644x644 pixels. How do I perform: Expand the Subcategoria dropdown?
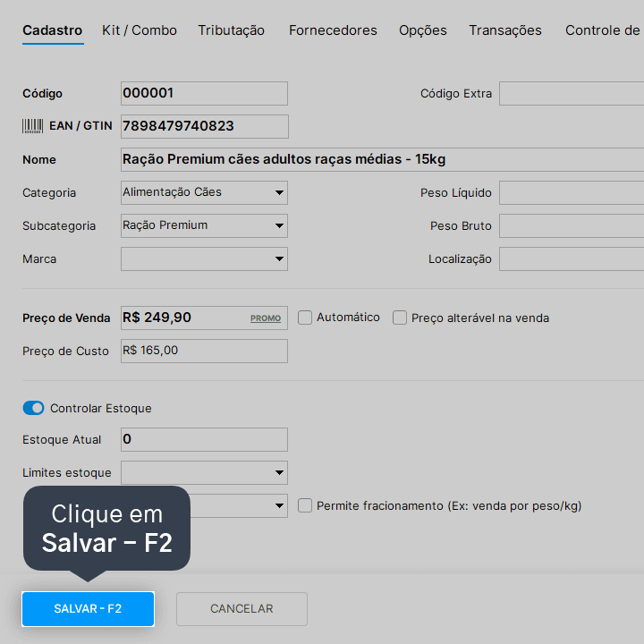(204, 225)
